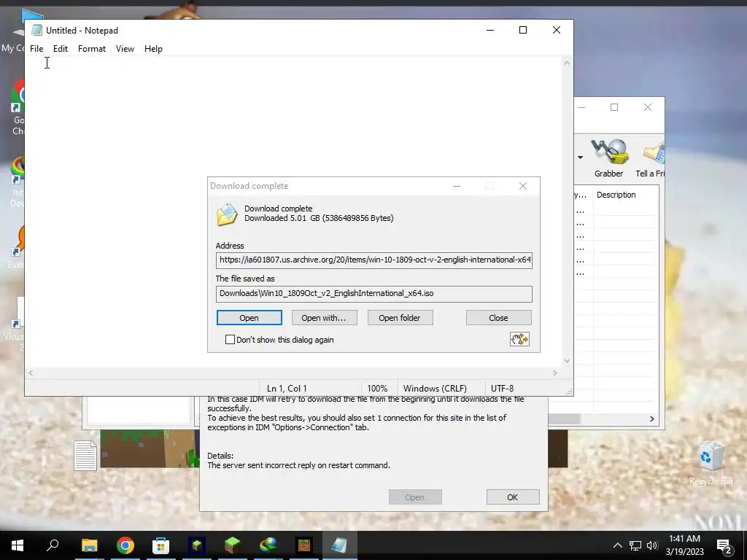Image resolution: width=747 pixels, height=560 pixels.
Task: Open the notification center icon
Action: point(724,546)
